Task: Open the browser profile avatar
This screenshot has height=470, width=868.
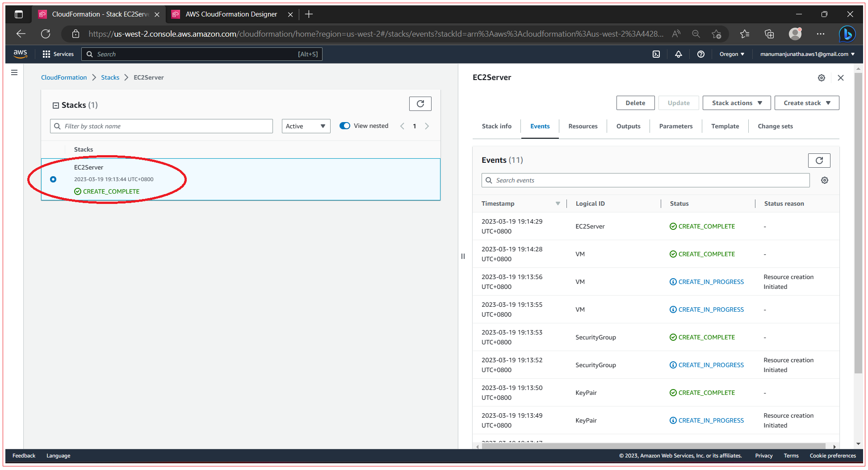Action: coord(795,34)
